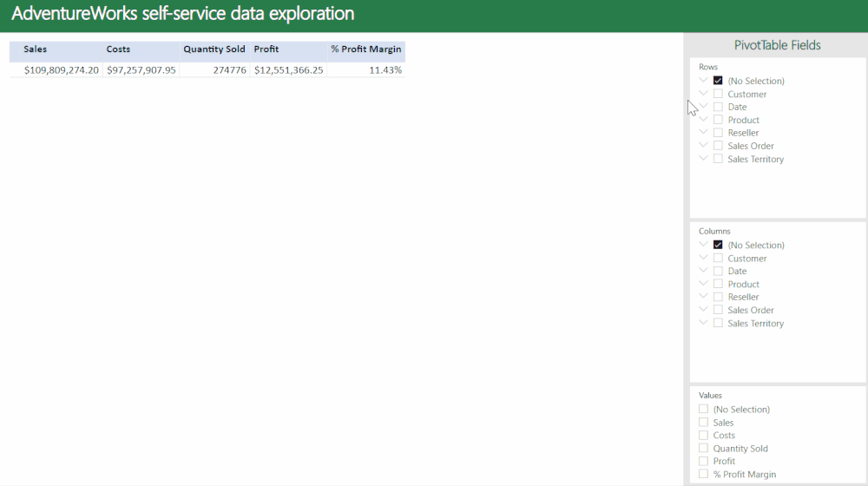Check Quantity Sold in Values section

(x=704, y=449)
